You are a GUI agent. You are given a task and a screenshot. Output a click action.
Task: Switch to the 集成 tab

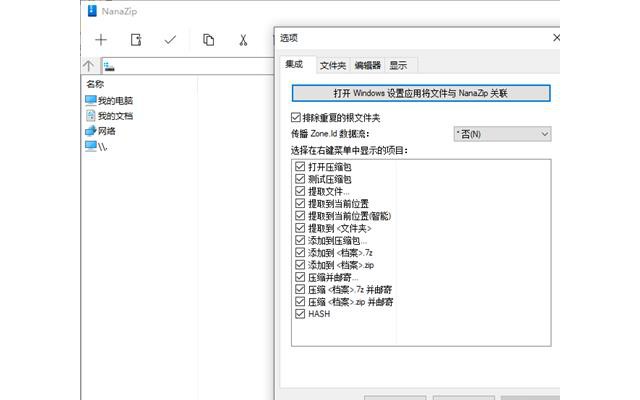click(295, 64)
